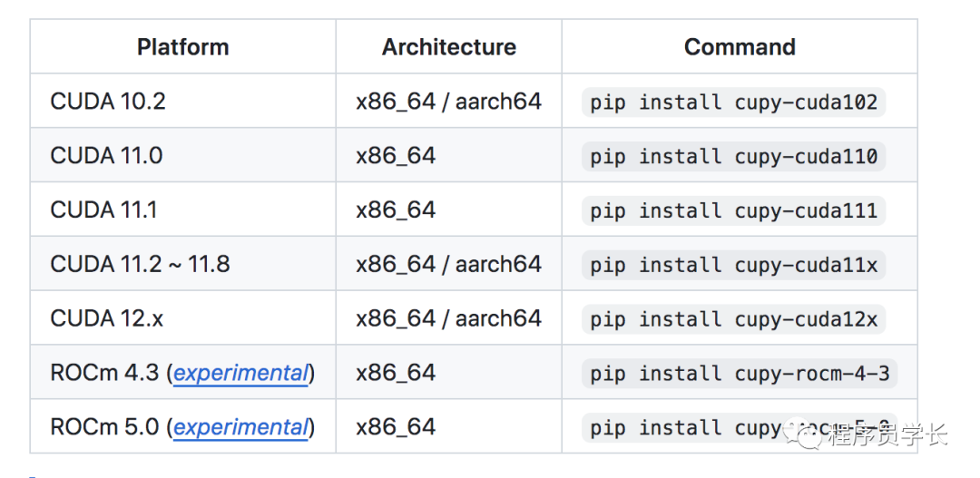Click the Command column header
The height and width of the screenshot is (478, 980).
tap(740, 47)
